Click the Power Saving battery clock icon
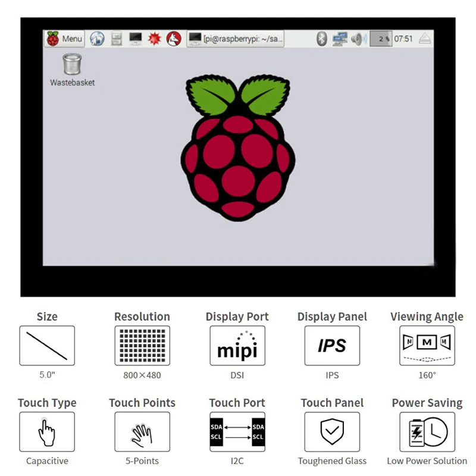Viewport: 476px width, 476px height. click(x=427, y=432)
